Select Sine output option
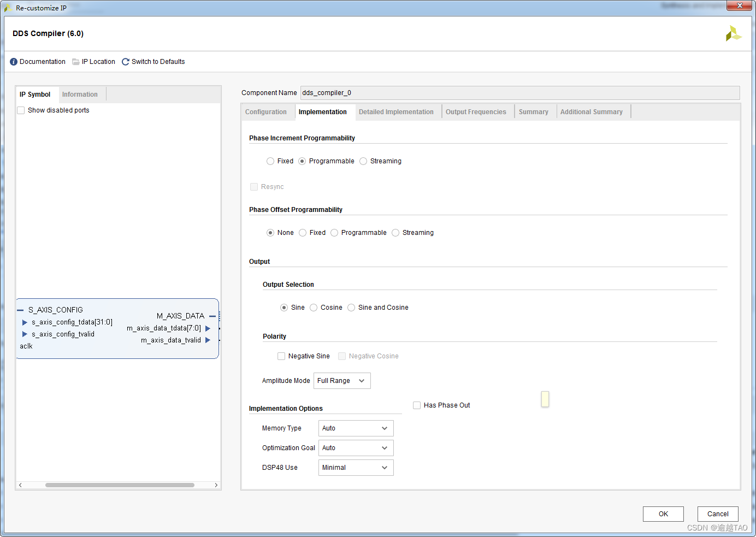756x537 pixels. [284, 308]
